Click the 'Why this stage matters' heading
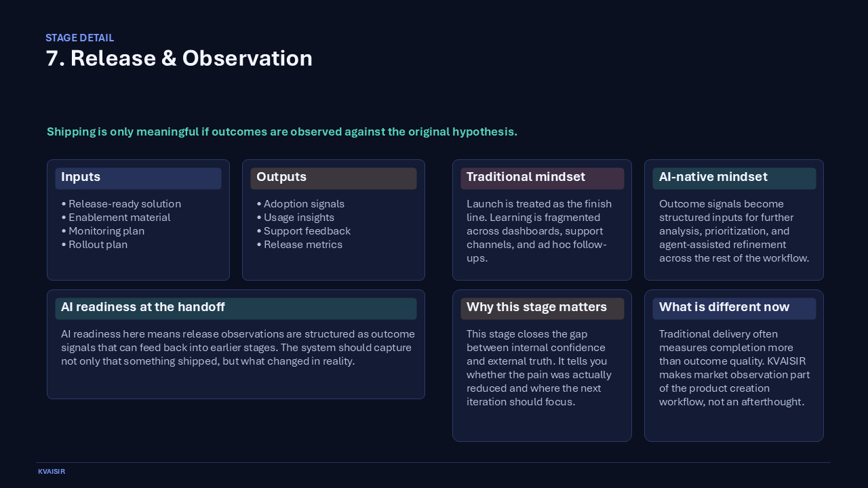 pyautogui.click(x=536, y=307)
